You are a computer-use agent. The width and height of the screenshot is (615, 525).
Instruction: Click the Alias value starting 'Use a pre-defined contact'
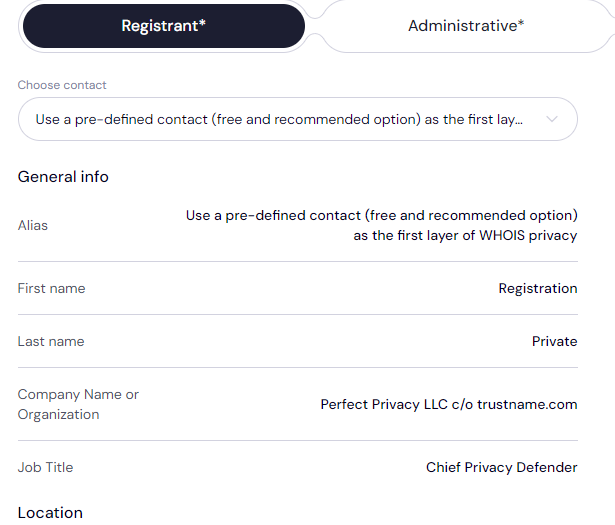(x=381, y=215)
